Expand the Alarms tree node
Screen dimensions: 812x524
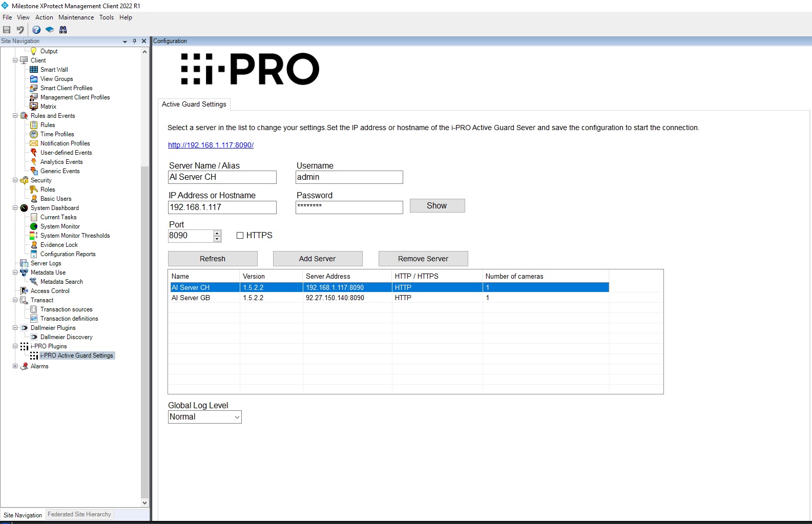point(15,366)
